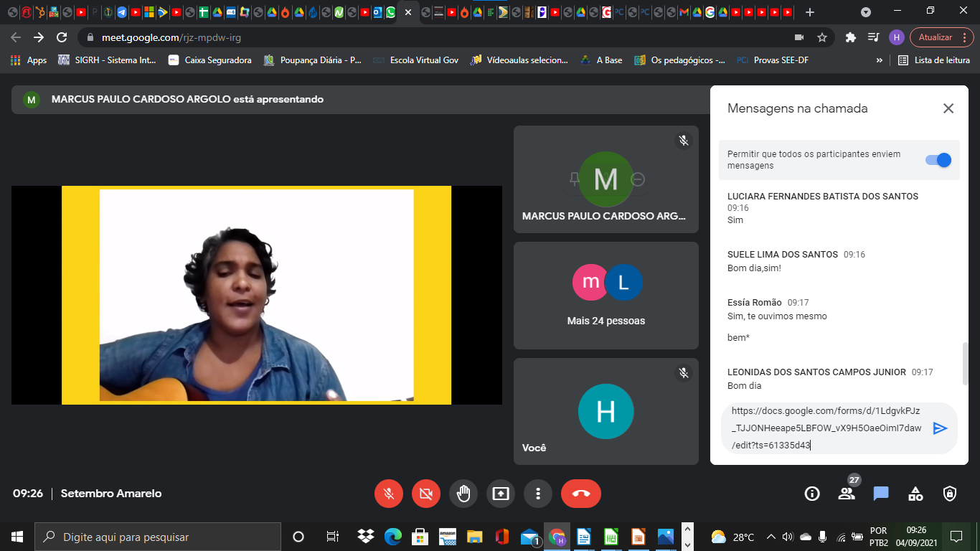Unmute the microphone button
The height and width of the screenshot is (551, 980).
(x=389, y=494)
